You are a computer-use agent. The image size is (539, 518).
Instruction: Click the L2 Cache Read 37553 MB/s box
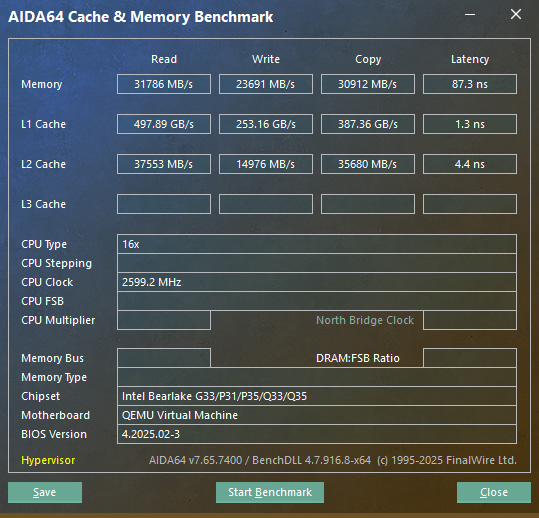click(164, 164)
